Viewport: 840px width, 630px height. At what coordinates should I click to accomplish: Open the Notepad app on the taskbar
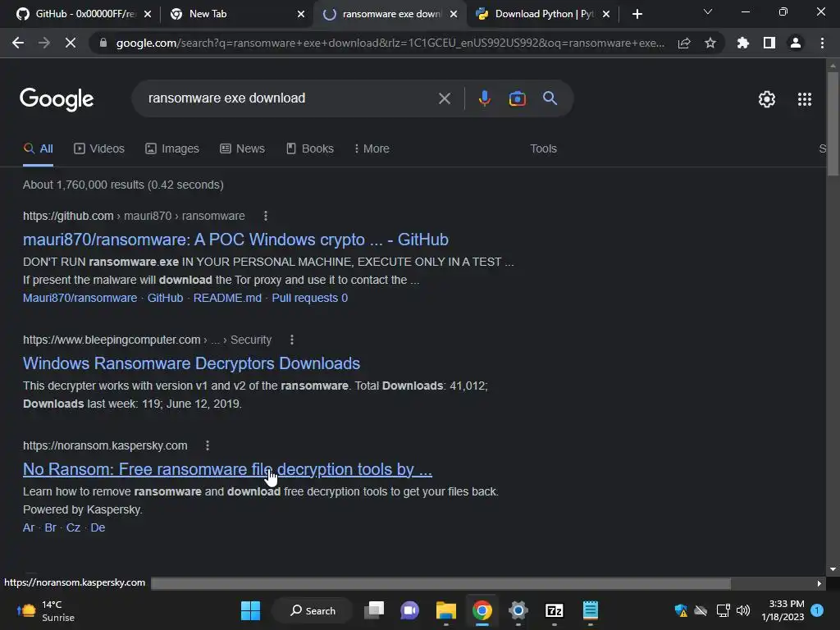[x=591, y=610]
